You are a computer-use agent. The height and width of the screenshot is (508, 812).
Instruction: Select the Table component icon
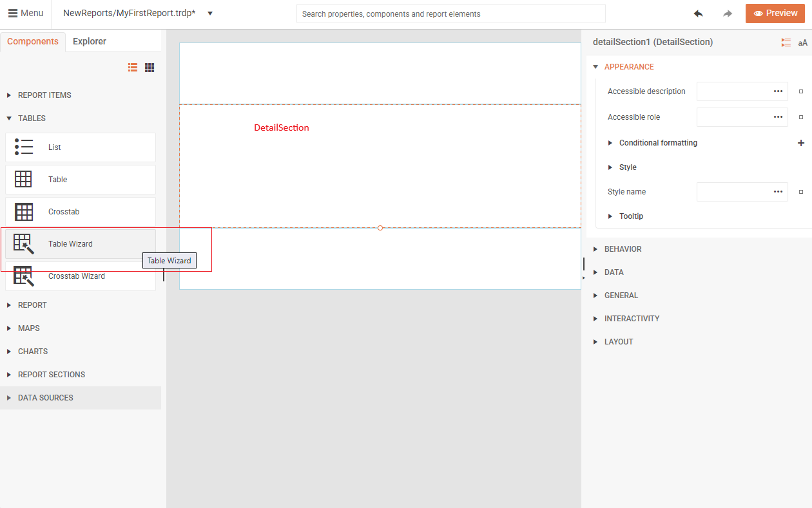tap(23, 179)
